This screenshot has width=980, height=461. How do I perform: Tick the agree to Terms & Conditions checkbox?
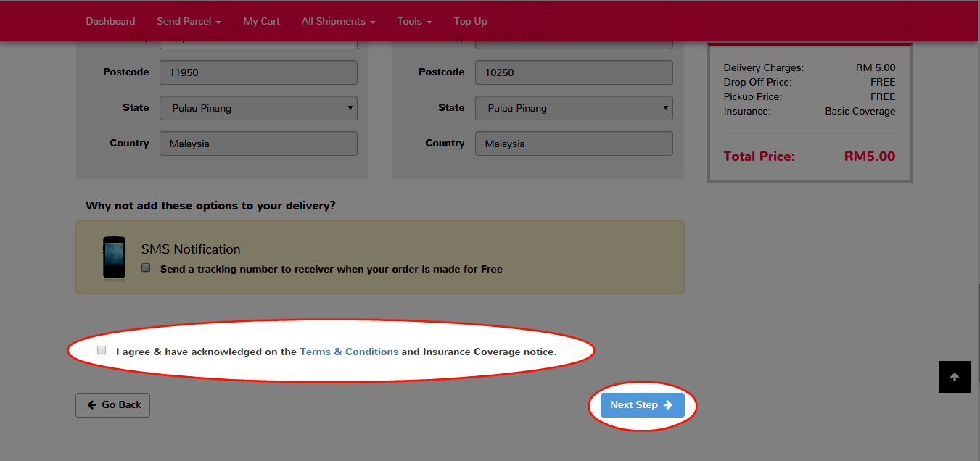click(102, 351)
